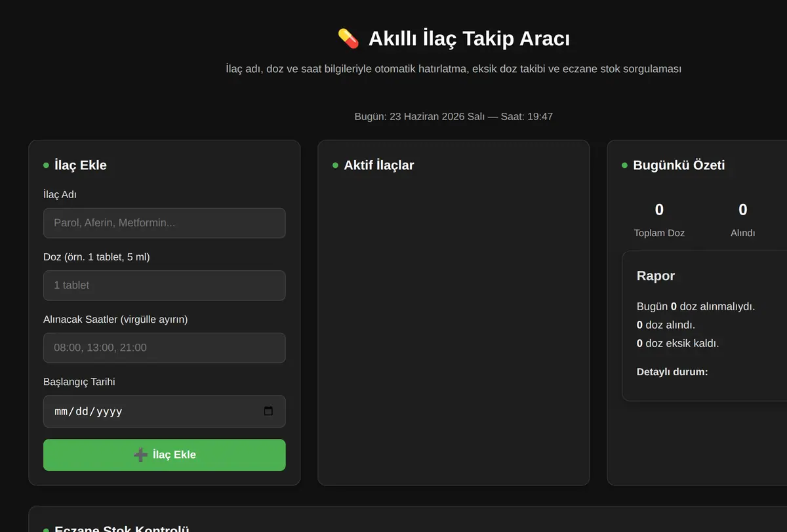Viewport: 787px width, 532px height.
Task: Click the 'Doz (örn. 1 tablet, 5 ml)' label
Action: pyautogui.click(x=96, y=257)
